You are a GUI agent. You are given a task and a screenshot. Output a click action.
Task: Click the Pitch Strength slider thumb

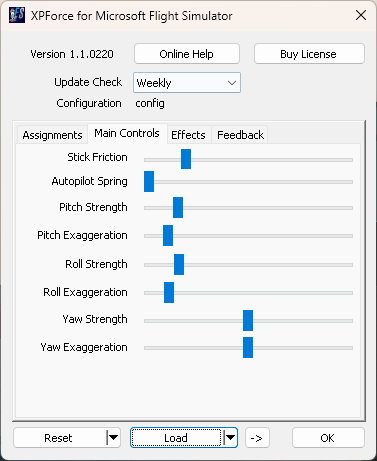click(x=178, y=207)
